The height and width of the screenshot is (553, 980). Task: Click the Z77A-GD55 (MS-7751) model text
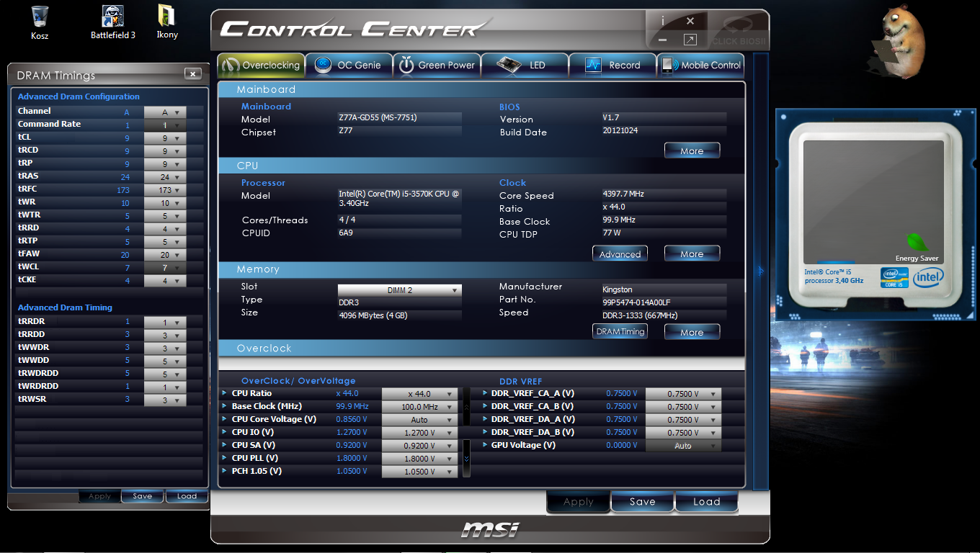coord(378,117)
